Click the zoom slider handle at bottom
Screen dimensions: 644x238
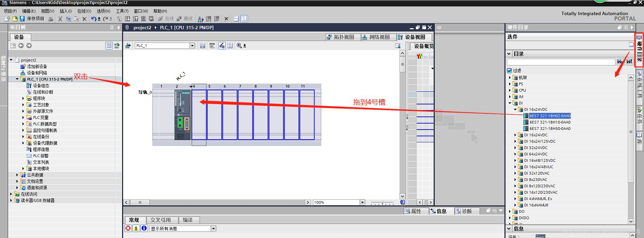pos(382,203)
